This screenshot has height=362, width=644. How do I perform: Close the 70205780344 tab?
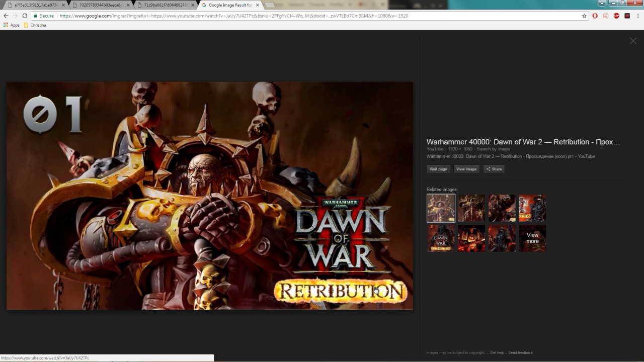[x=128, y=5]
